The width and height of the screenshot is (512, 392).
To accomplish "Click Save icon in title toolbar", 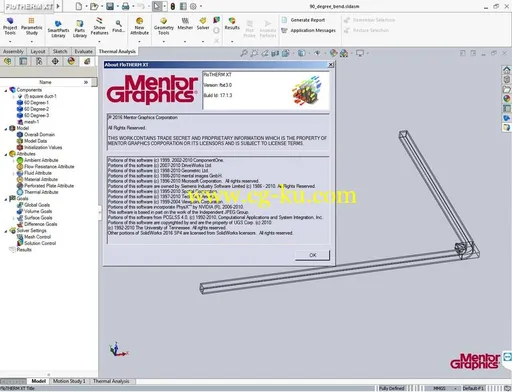I will 110,6.
